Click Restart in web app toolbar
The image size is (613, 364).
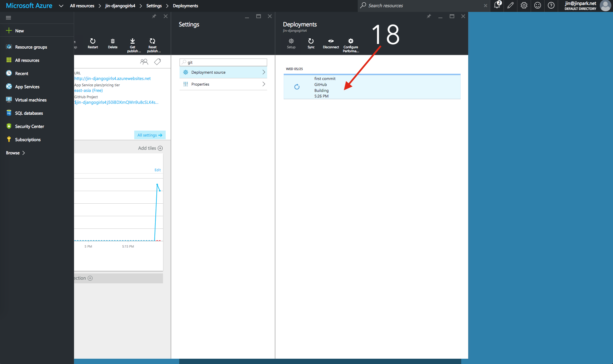[93, 44]
